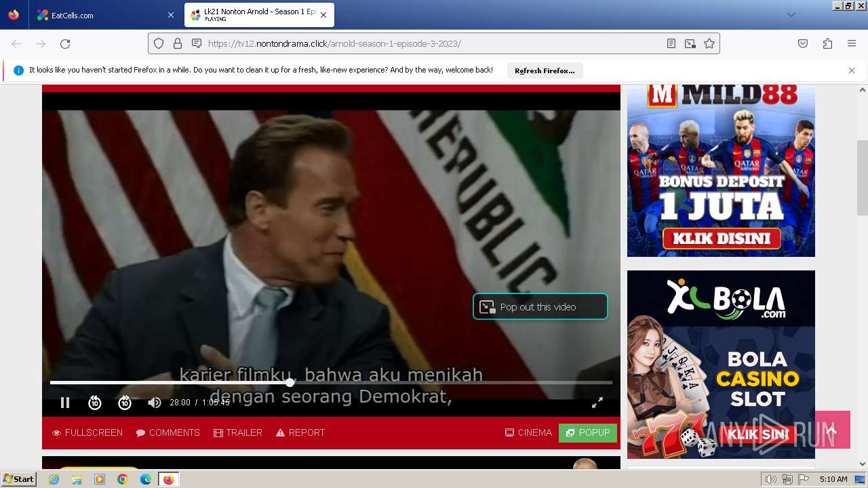View site security padlock info
Screen dimensions: 868x488
pos(178,43)
